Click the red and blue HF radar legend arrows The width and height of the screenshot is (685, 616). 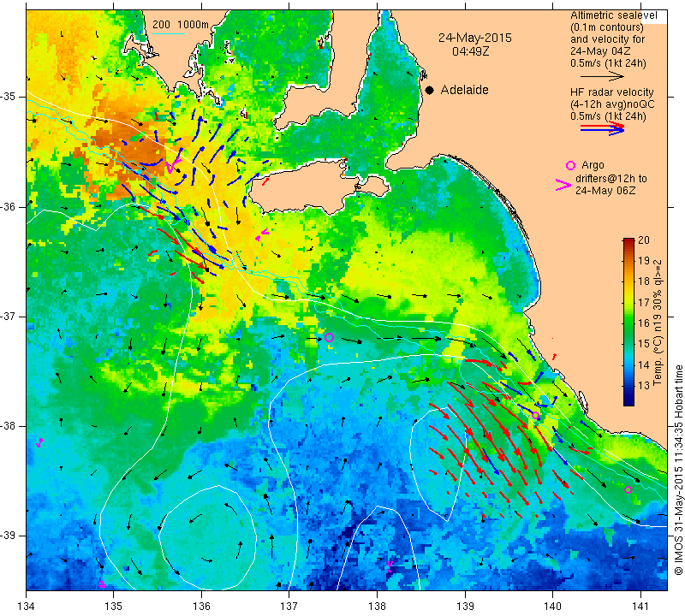click(603, 128)
